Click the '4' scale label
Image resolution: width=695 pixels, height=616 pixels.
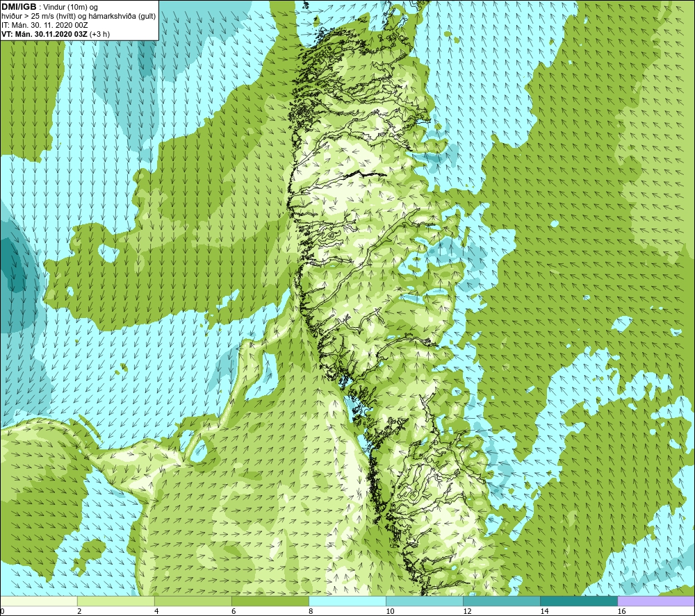[156, 612]
